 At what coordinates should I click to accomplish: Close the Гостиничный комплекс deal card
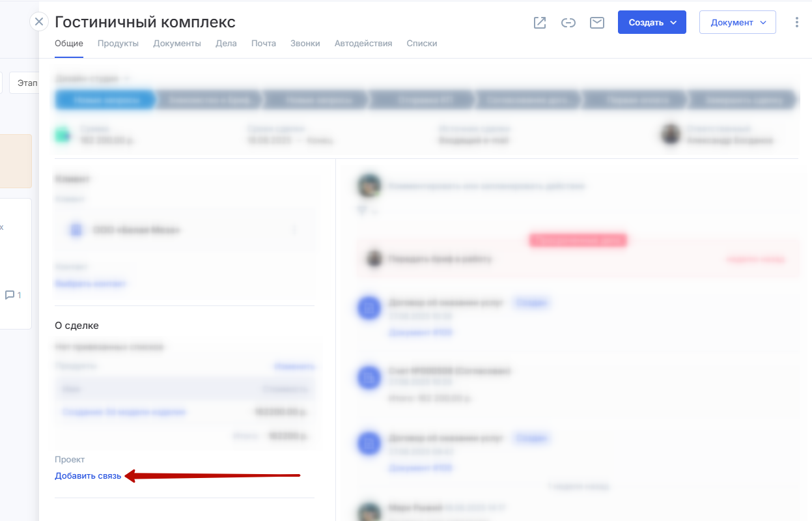click(x=39, y=21)
